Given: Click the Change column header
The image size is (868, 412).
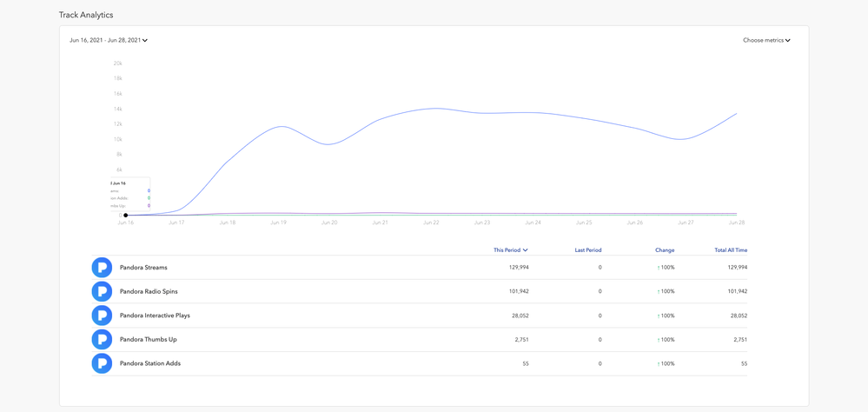Looking at the screenshot, I should pos(665,250).
